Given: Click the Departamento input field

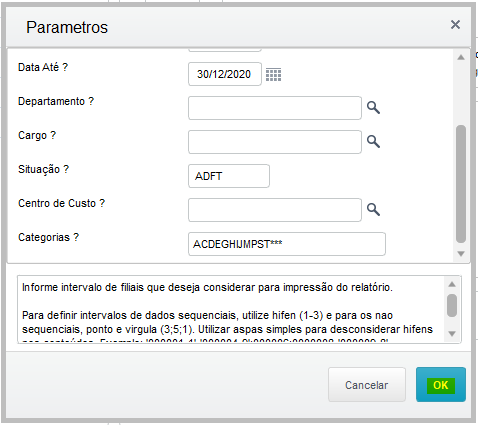Looking at the screenshot, I should click(275, 108).
